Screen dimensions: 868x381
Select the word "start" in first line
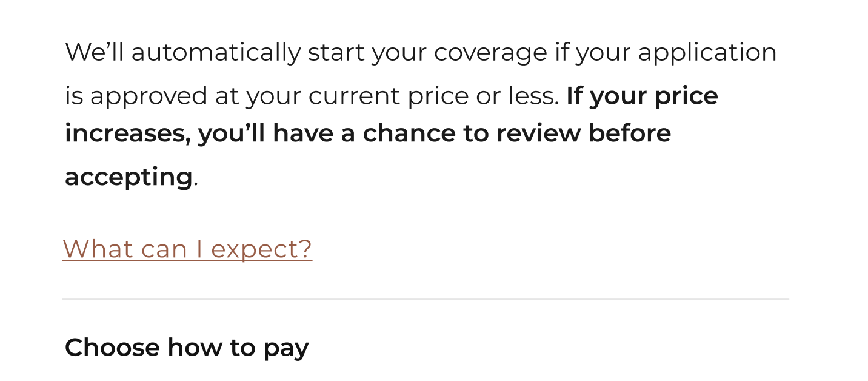pos(336,53)
